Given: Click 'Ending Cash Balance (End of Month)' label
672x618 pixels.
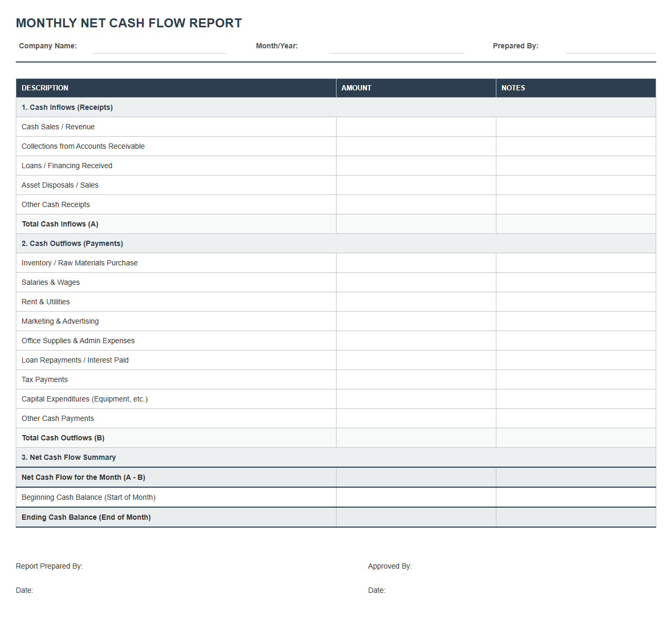Looking at the screenshot, I should click(86, 517).
